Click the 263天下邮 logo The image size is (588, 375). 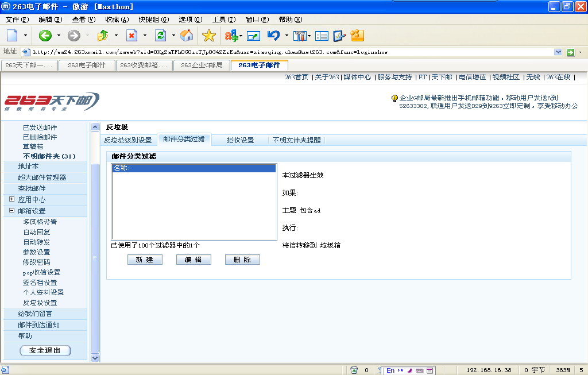(x=52, y=102)
